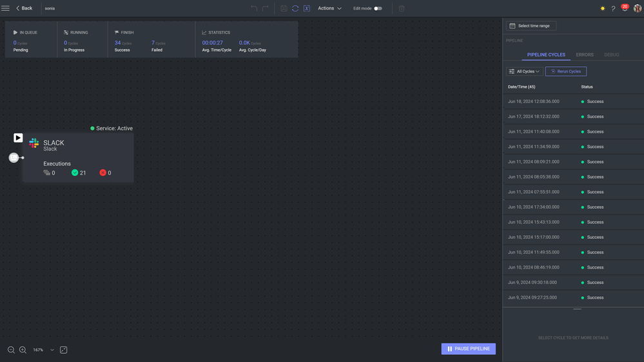
Task: Click the Statistics chart icon
Action: pos(204,32)
